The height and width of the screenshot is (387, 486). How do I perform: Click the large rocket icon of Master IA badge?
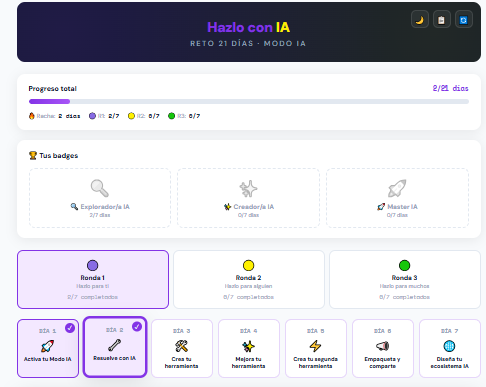[x=397, y=188]
